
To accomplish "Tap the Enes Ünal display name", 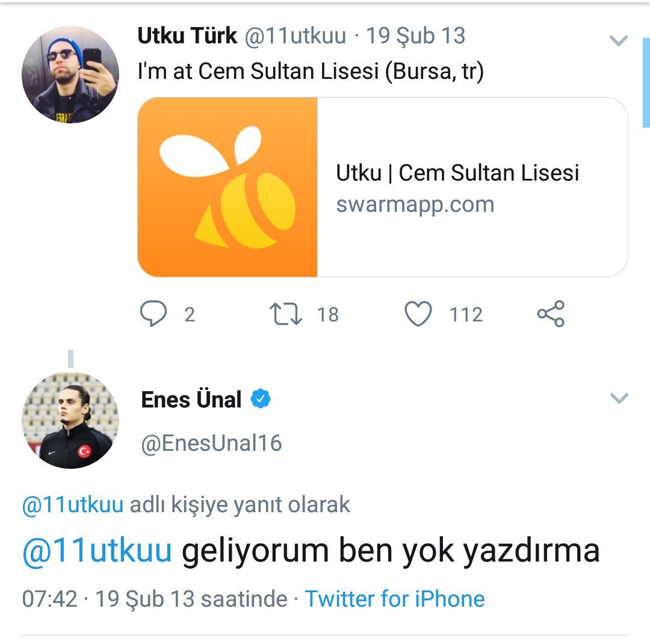I will [191, 400].
